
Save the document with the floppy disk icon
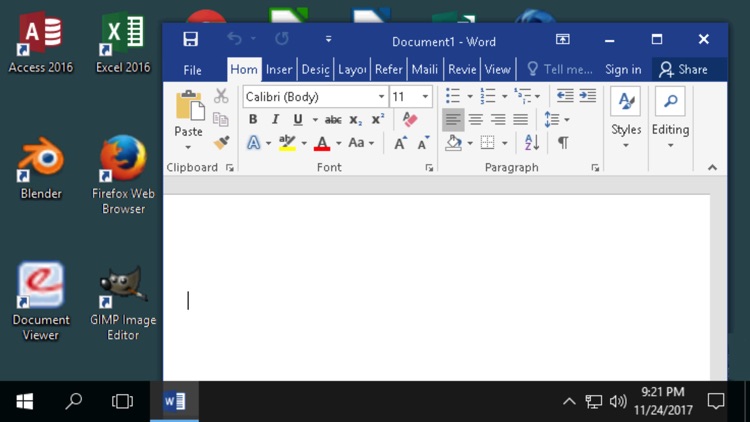[190, 39]
